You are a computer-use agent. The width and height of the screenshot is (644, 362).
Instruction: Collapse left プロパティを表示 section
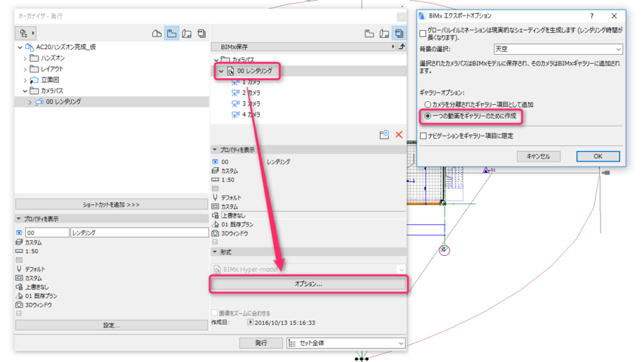point(19,219)
